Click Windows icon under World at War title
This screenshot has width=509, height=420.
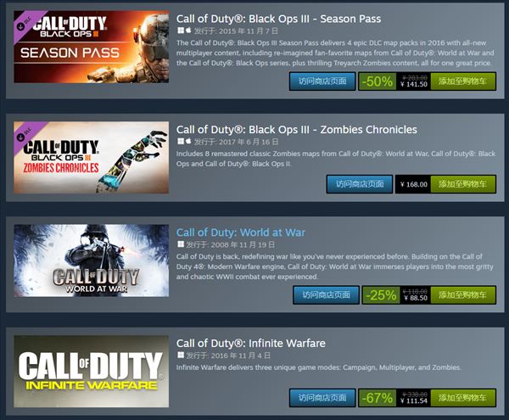coord(181,244)
